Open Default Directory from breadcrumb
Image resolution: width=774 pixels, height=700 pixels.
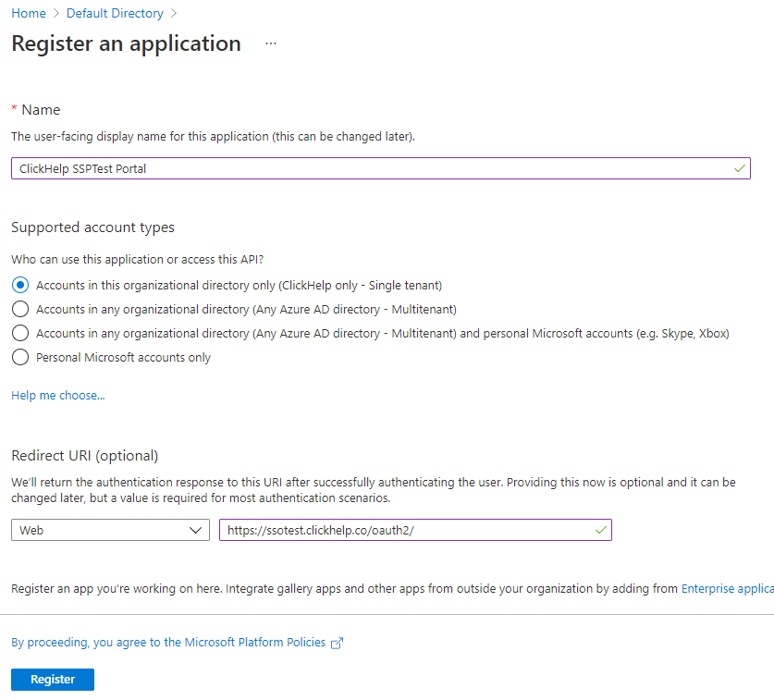tap(115, 13)
